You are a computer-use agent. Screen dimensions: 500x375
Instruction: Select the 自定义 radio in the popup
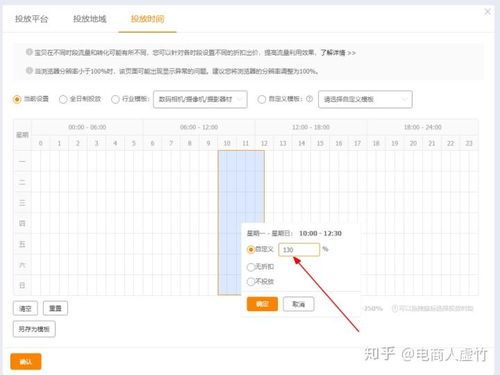click(251, 249)
